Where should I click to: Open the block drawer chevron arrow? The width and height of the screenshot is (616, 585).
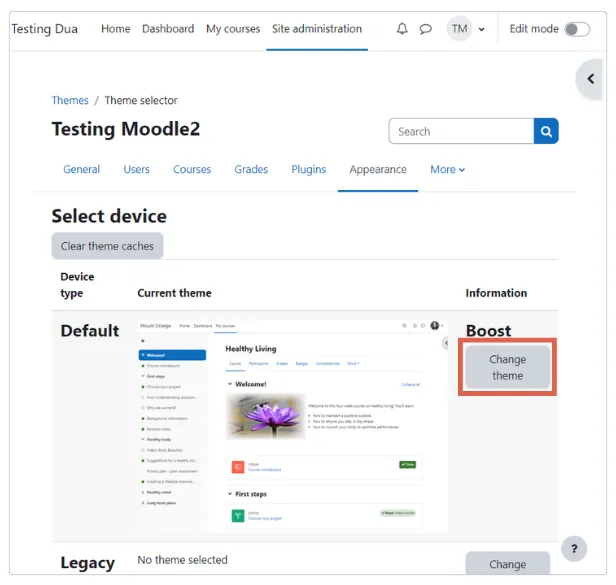pos(590,79)
